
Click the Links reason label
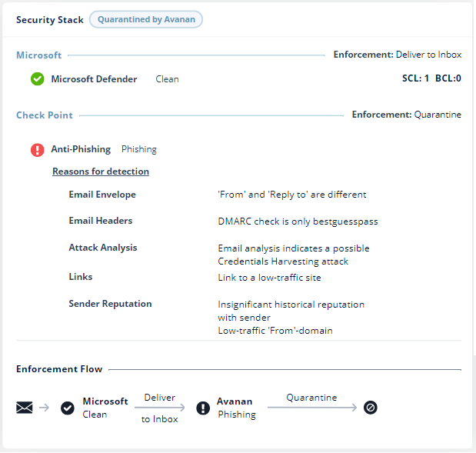click(x=81, y=277)
